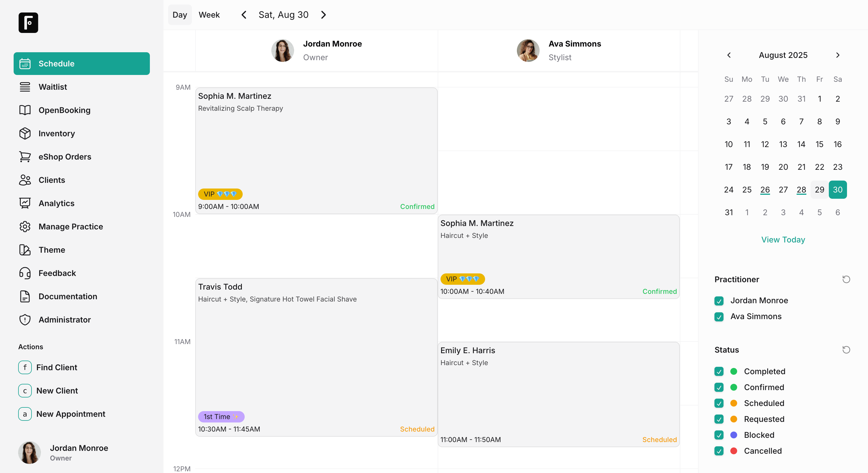
Task: Go to next day arrow
Action: (324, 15)
